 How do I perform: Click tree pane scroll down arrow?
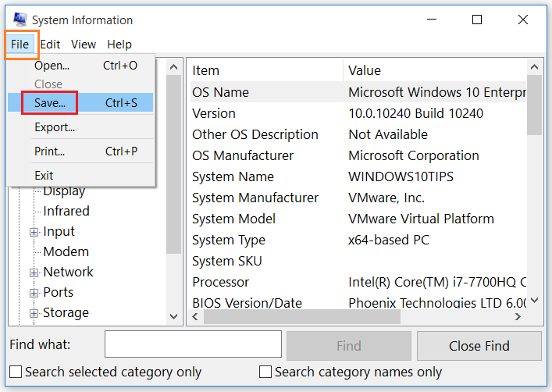click(173, 316)
